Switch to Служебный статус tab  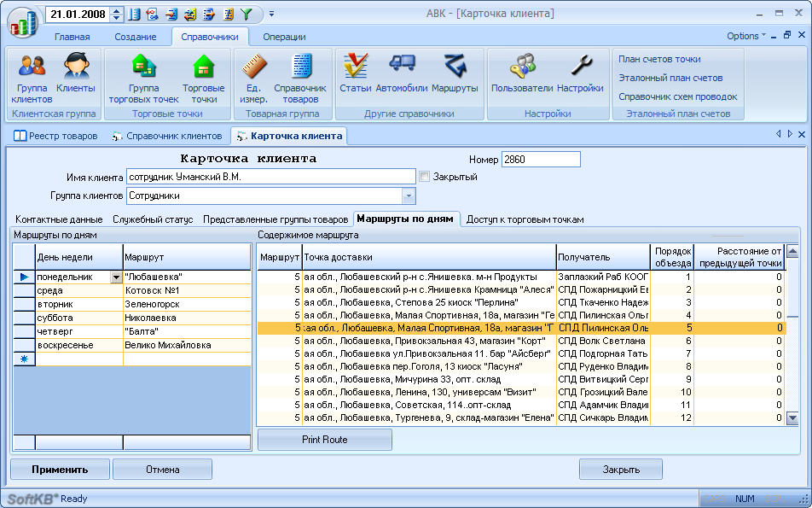pyautogui.click(x=153, y=219)
